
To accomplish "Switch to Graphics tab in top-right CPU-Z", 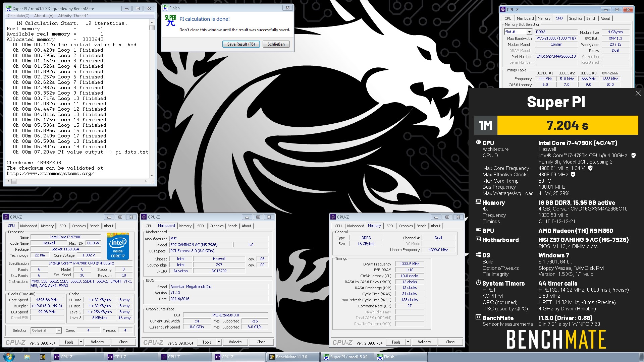I will (x=575, y=18).
